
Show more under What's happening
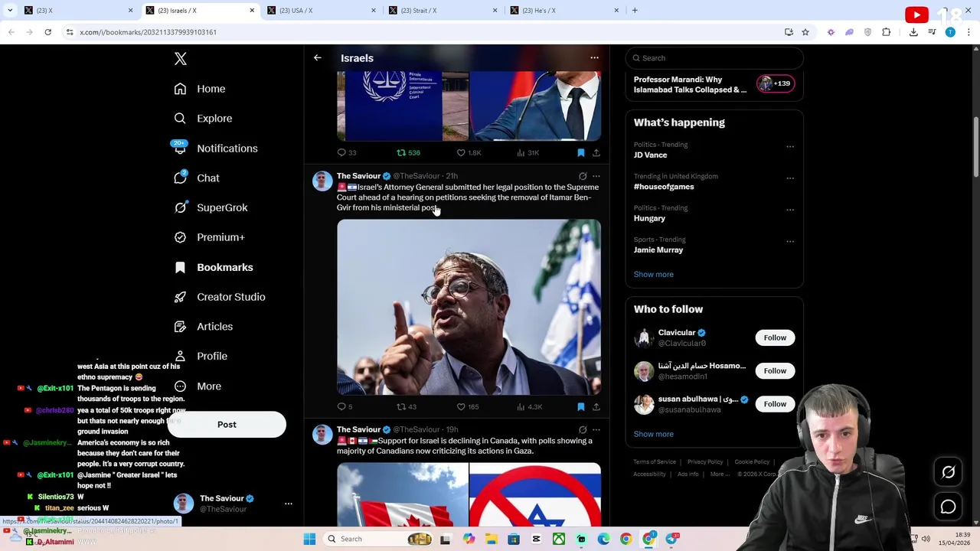coord(653,275)
